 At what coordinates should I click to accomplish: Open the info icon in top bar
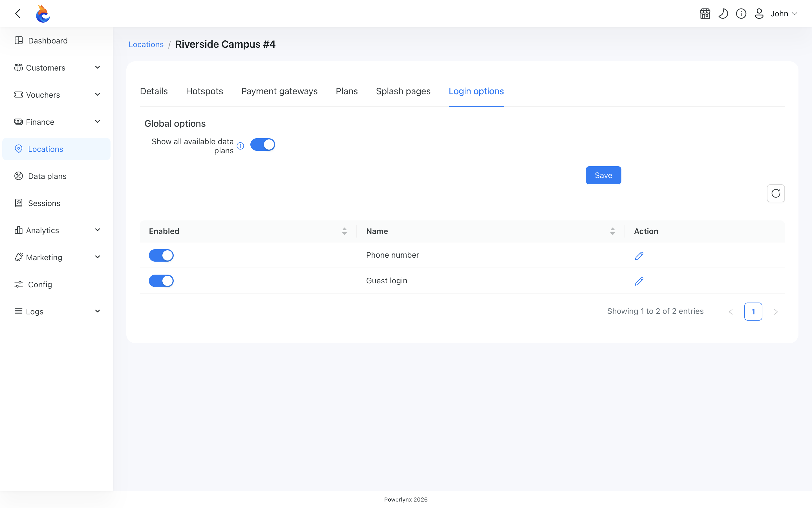pos(741,14)
